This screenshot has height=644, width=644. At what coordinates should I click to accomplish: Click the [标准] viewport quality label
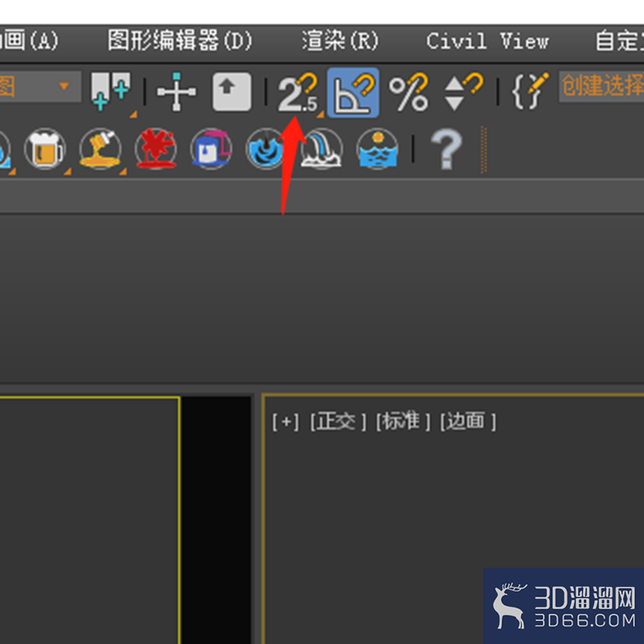tap(403, 422)
